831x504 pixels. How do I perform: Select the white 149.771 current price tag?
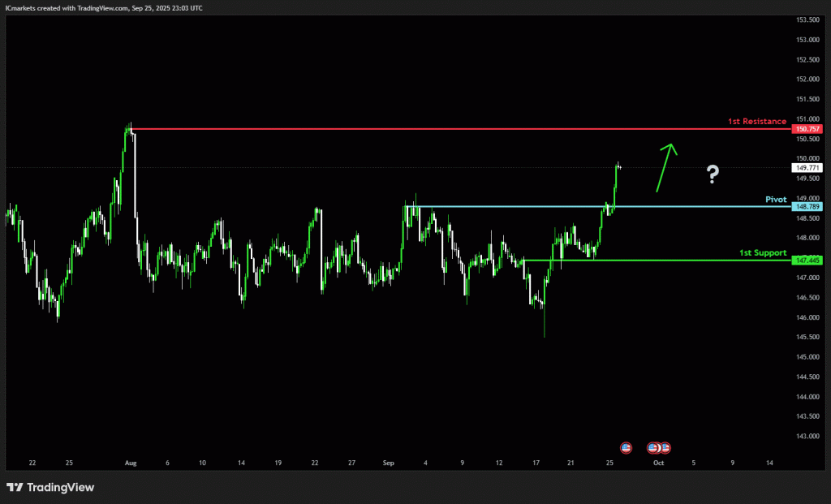tap(807, 167)
